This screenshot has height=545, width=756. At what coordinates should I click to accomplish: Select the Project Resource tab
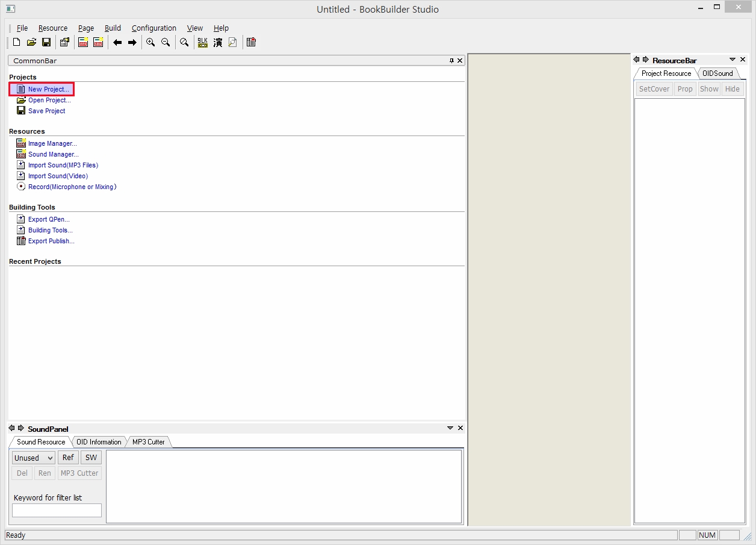pos(666,73)
